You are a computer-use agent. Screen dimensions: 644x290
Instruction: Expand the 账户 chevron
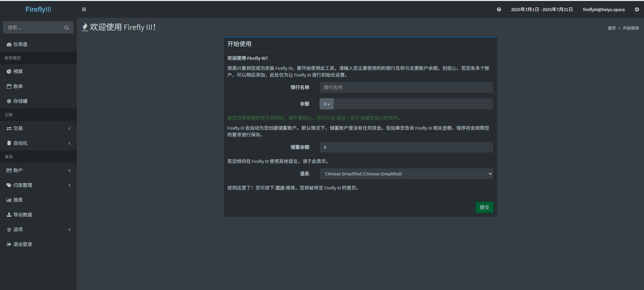[69, 170]
